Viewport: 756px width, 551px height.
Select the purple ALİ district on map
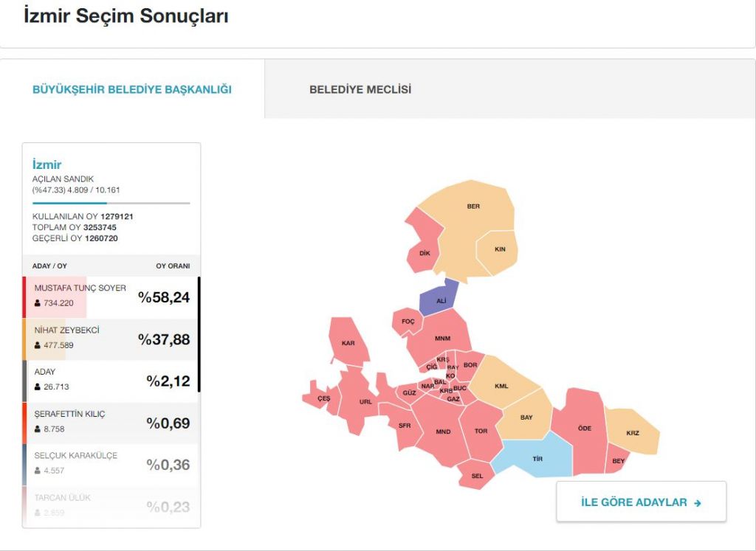(x=440, y=299)
